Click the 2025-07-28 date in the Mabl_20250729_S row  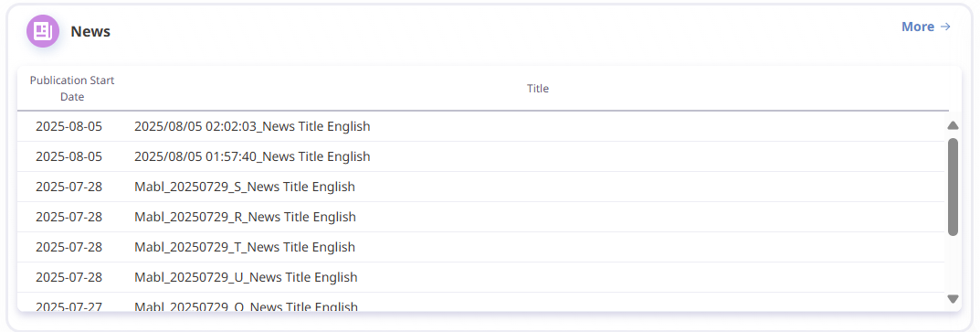point(68,187)
